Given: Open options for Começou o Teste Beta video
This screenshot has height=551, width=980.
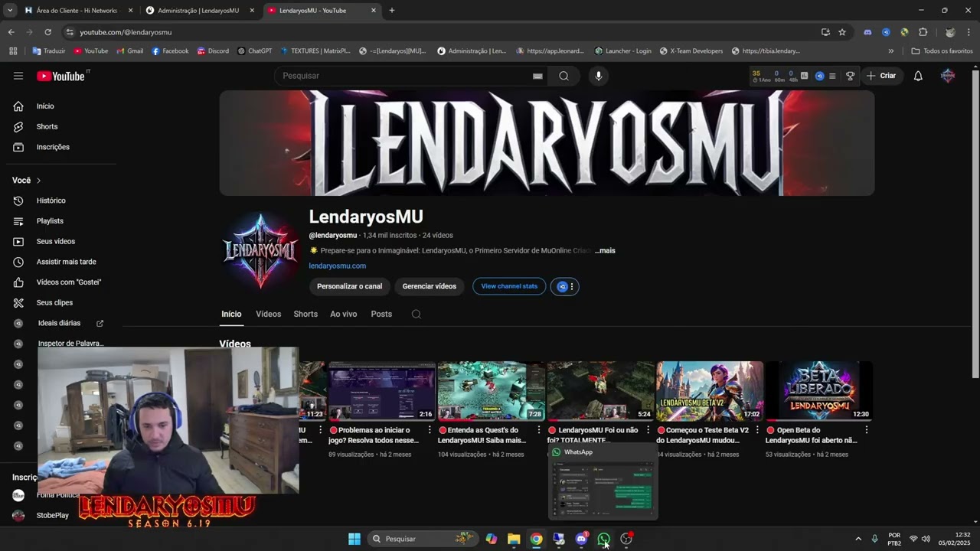Looking at the screenshot, I should (x=758, y=430).
